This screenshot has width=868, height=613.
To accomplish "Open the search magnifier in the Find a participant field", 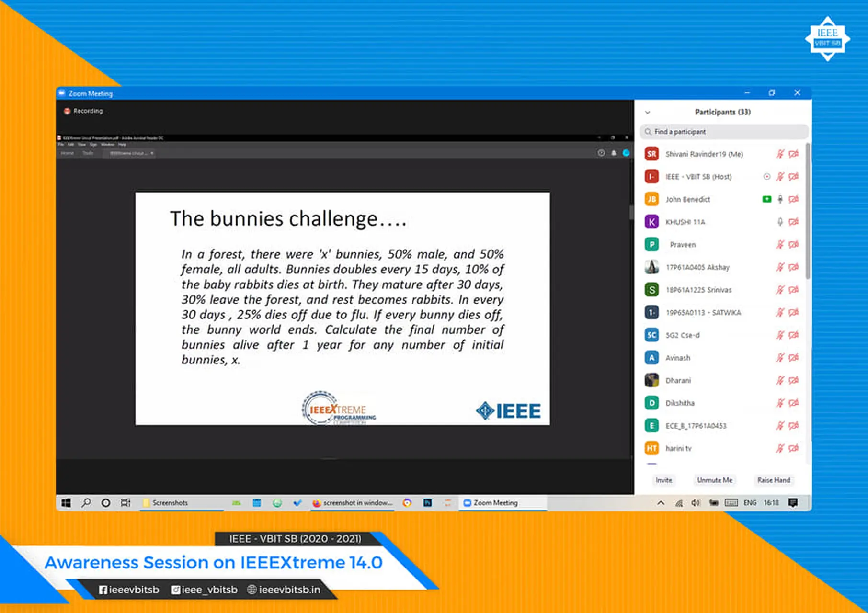I will [x=648, y=131].
